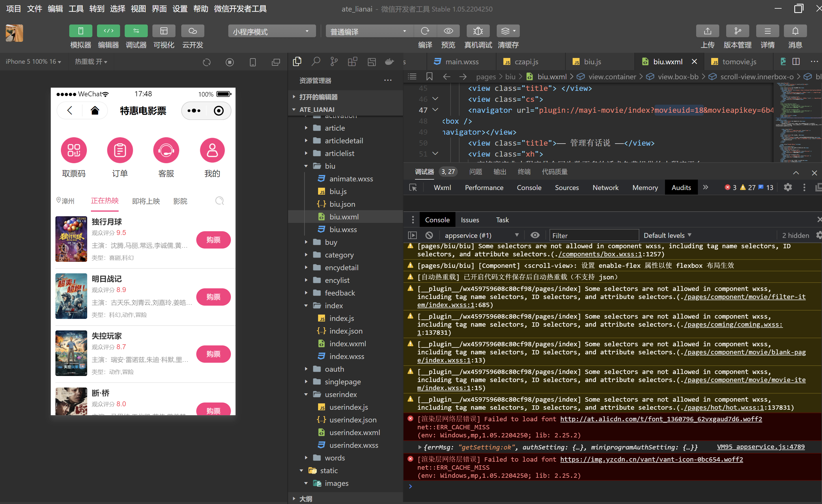
Task: Expand the article folder in tree
Action: point(335,128)
